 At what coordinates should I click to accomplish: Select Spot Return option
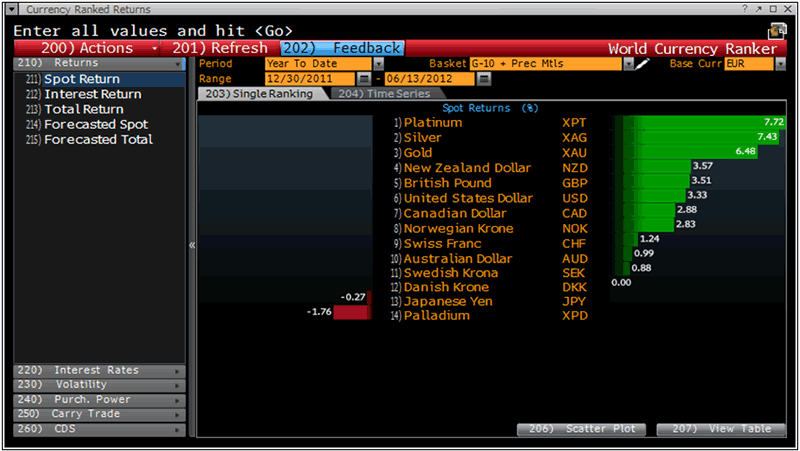click(99, 79)
